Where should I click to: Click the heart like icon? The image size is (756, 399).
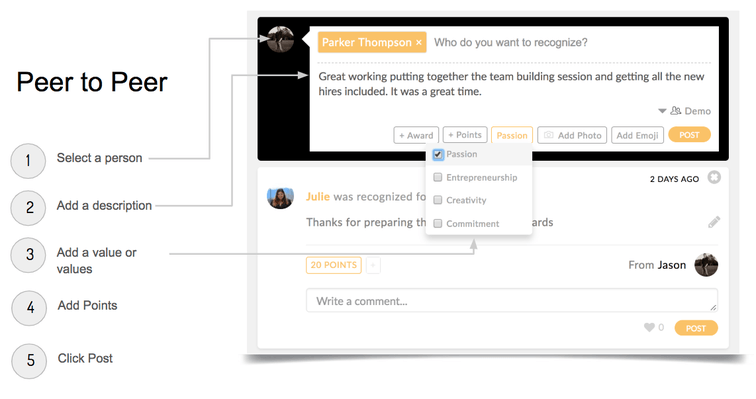[649, 328]
